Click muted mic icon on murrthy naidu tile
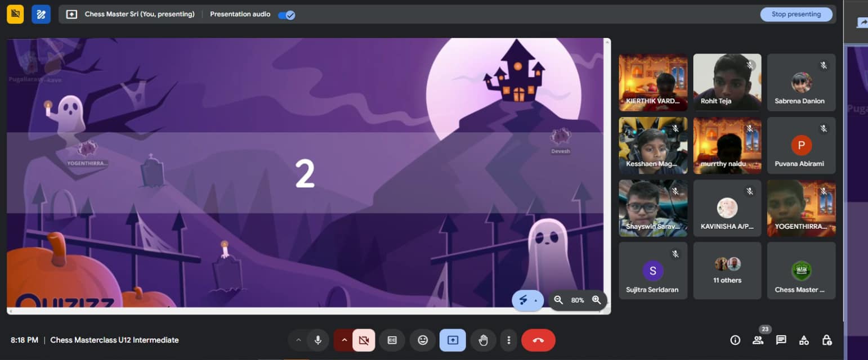 point(749,128)
